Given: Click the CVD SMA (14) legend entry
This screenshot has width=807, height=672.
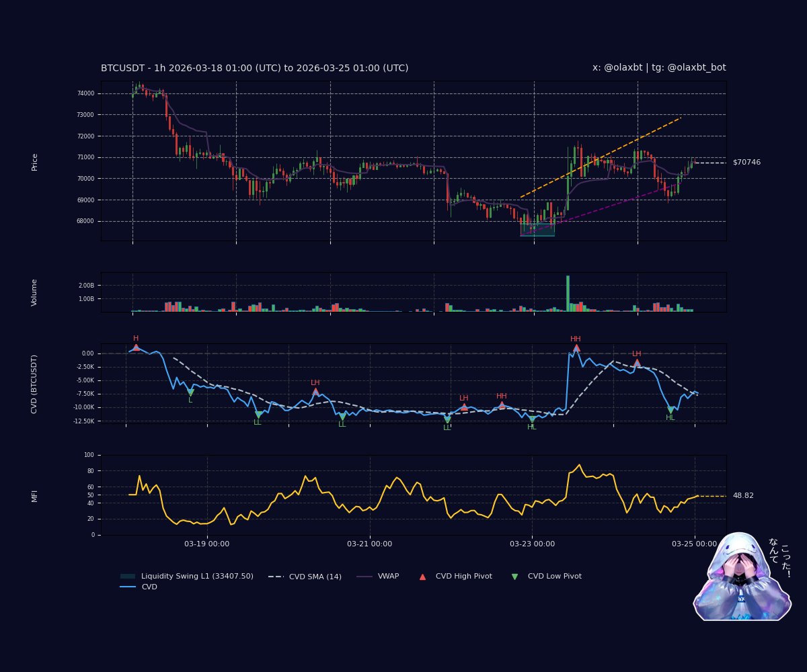Looking at the screenshot, I should point(305,577).
